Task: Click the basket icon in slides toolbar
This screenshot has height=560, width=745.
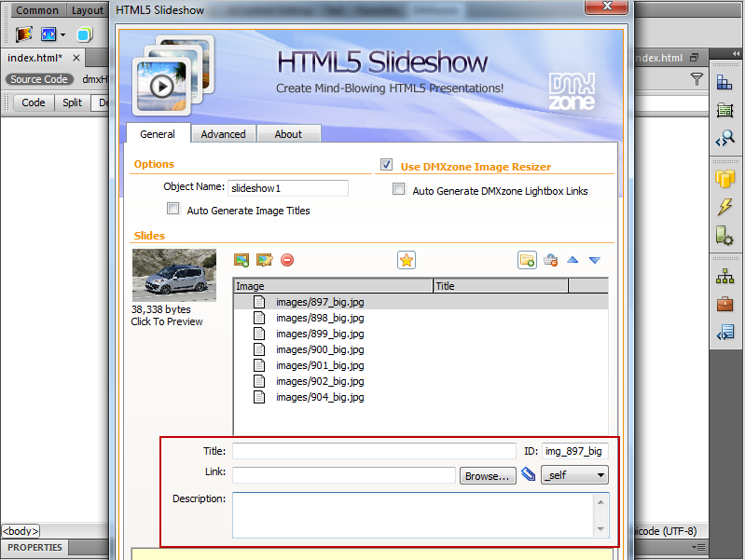Action: [x=550, y=260]
